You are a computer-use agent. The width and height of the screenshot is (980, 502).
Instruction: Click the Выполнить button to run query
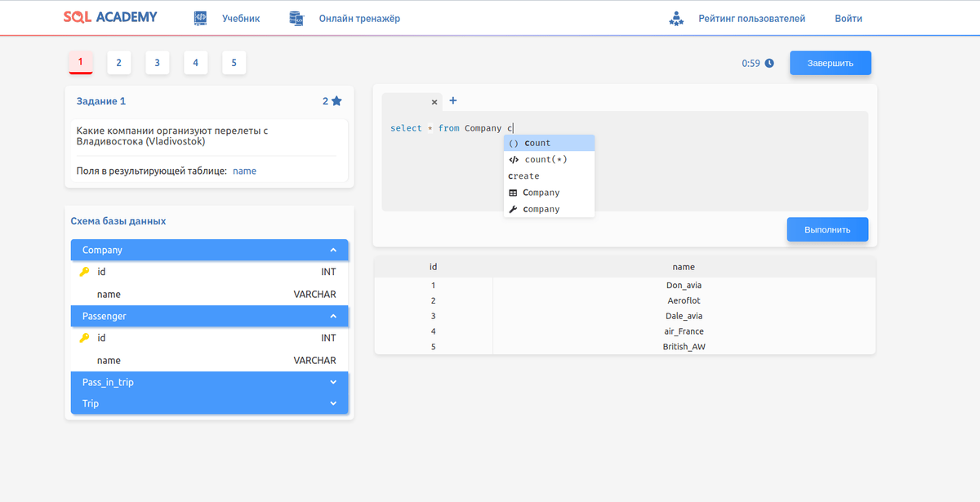click(x=827, y=229)
